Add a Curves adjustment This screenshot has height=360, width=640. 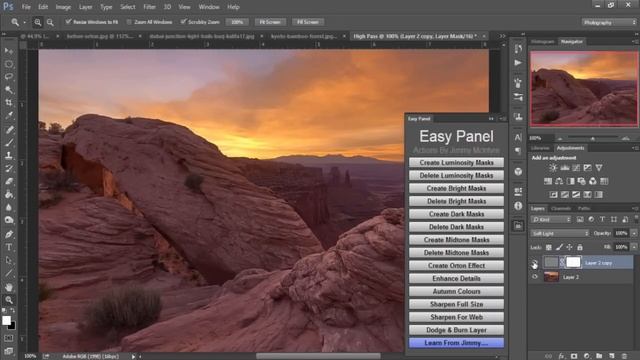(576, 168)
